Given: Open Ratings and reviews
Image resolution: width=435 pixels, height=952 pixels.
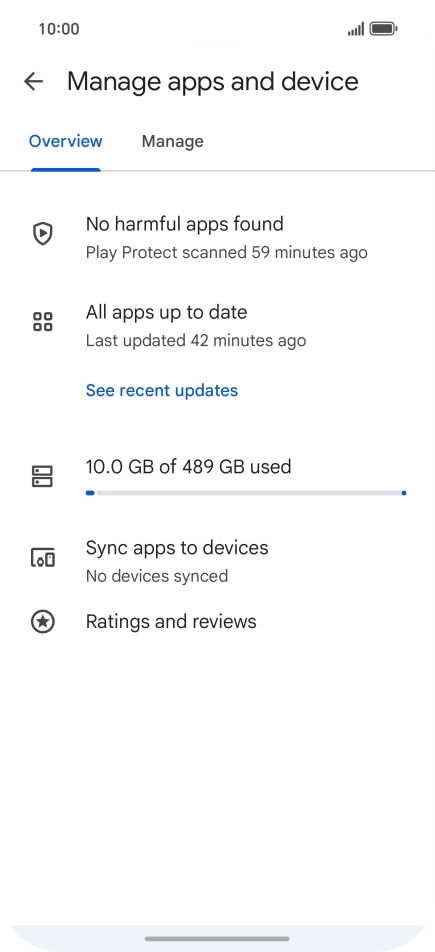Looking at the screenshot, I should click(x=218, y=622).
